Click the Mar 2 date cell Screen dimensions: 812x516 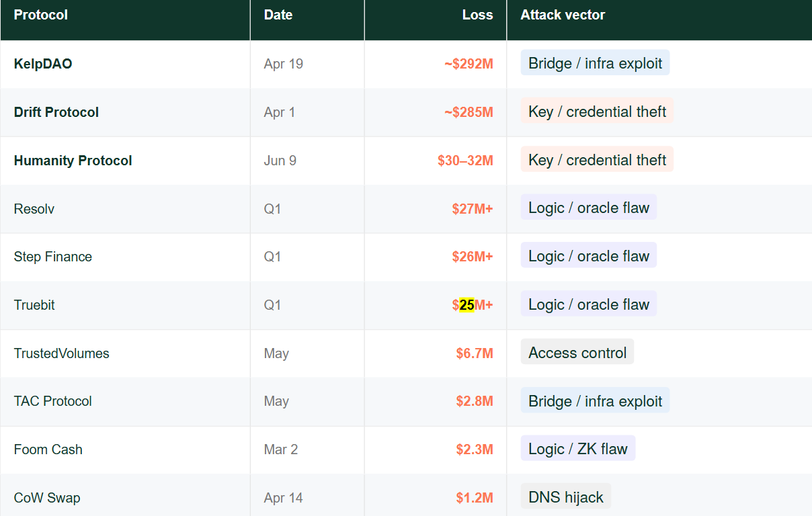[x=281, y=449]
